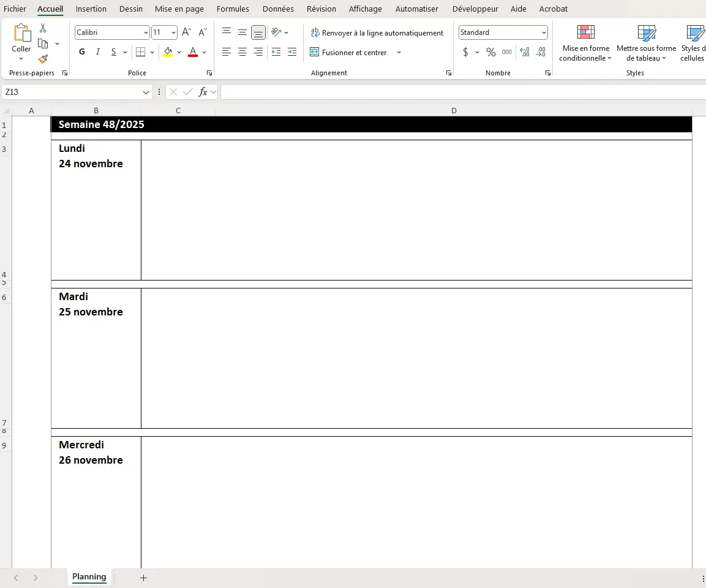Expand the Standard number format dropdown
Image resolution: width=706 pixels, height=588 pixels.
543,32
